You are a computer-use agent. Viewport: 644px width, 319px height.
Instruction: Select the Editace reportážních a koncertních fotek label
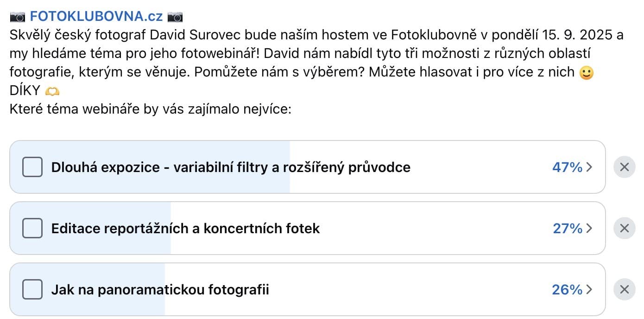(186, 229)
